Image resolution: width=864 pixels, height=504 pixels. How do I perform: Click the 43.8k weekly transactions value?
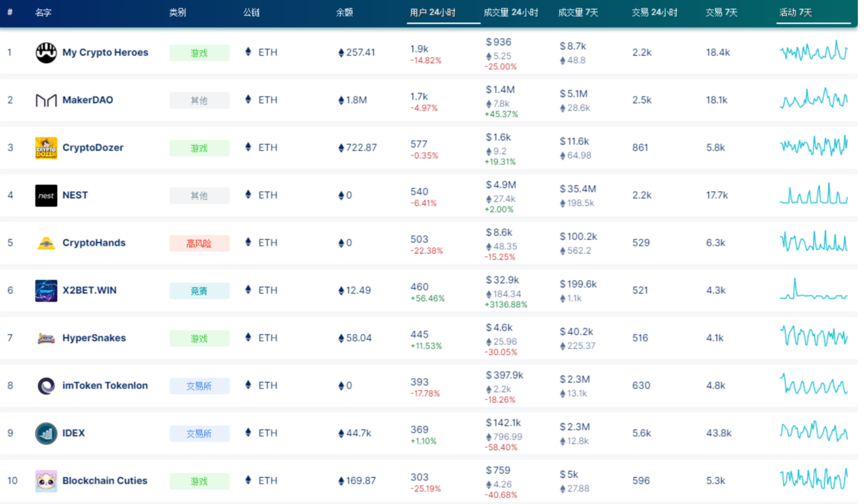718,433
